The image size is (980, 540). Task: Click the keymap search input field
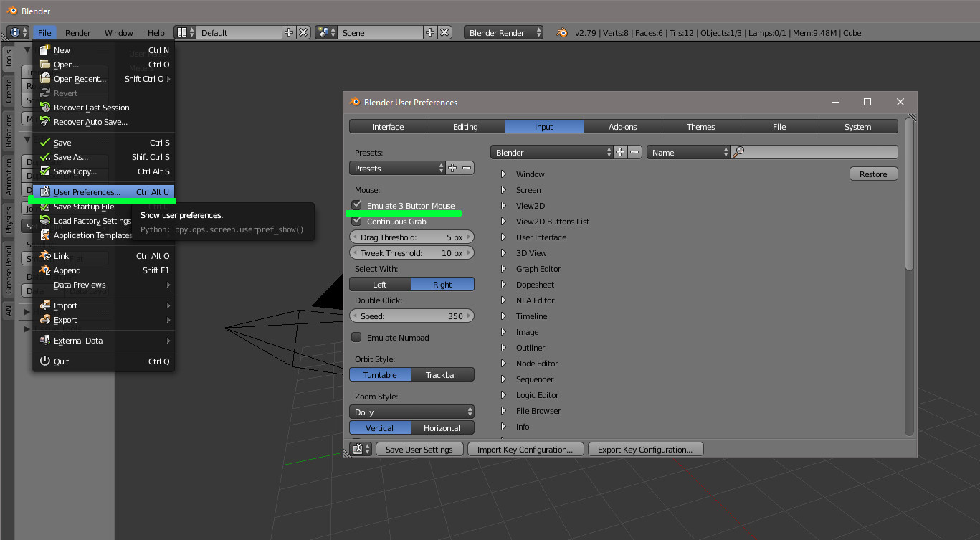[814, 153]
